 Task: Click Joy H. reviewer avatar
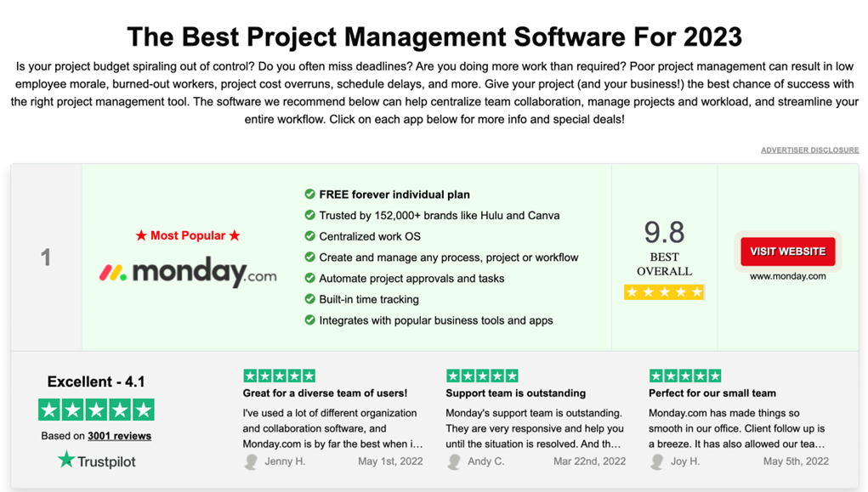click(x=657, y=461)
